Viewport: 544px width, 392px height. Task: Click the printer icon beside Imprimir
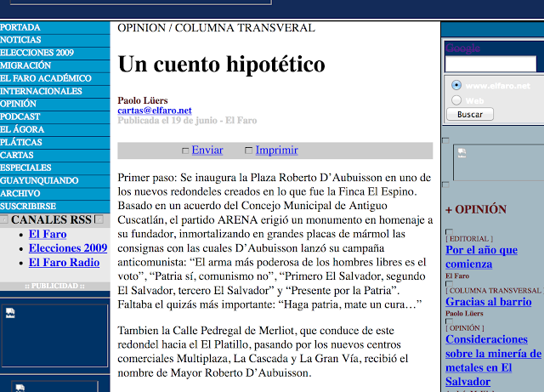tap(249, 151)
